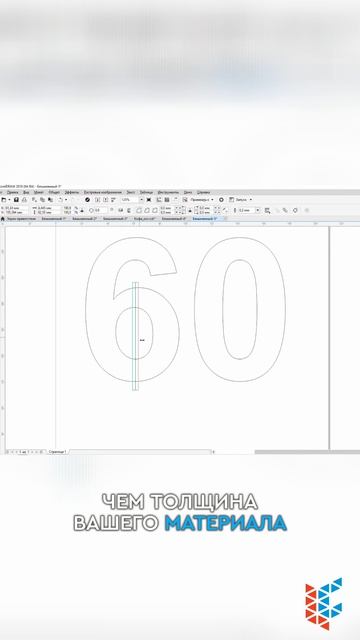Click the Mirror vertically icon
The image size is (360, 640).
129,210
